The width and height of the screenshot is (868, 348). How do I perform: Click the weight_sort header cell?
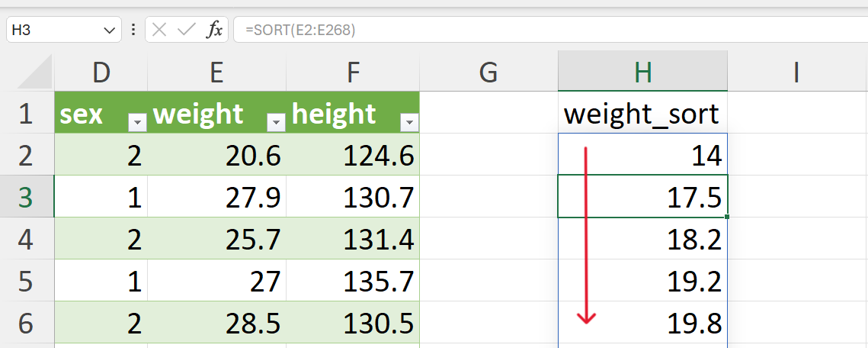(x=642, y=113)
